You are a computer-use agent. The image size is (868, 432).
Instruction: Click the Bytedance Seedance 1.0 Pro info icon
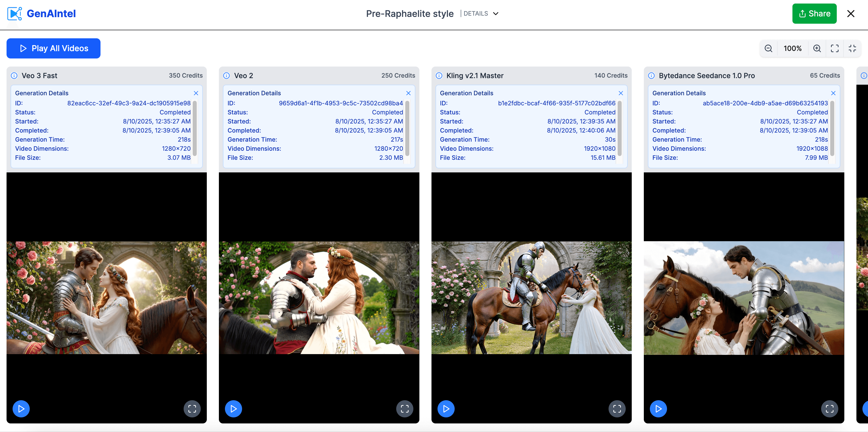click(x=651, y=76)
